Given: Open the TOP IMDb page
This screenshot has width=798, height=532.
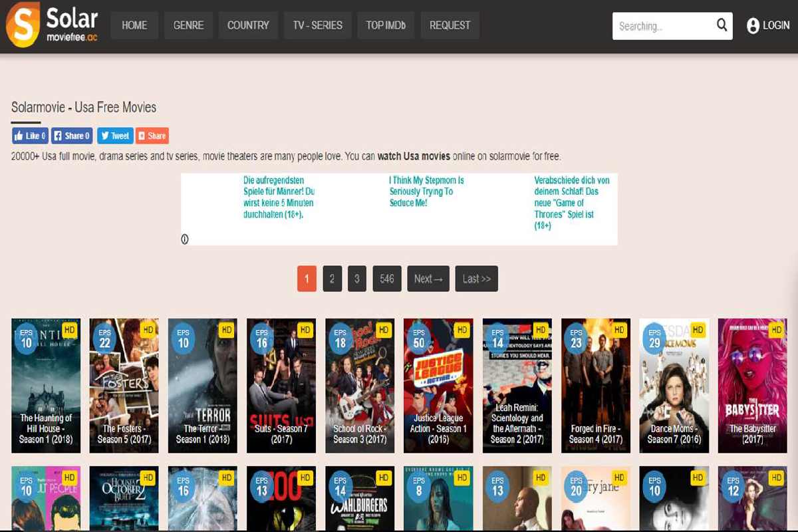Looking at the screenshot, I should [386, 25].
